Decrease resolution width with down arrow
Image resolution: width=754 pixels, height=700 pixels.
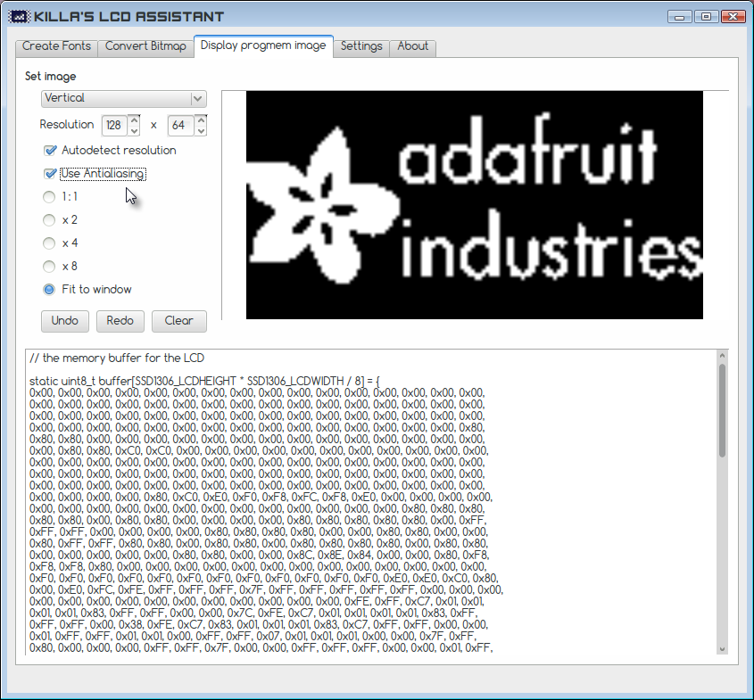point(134,131)
